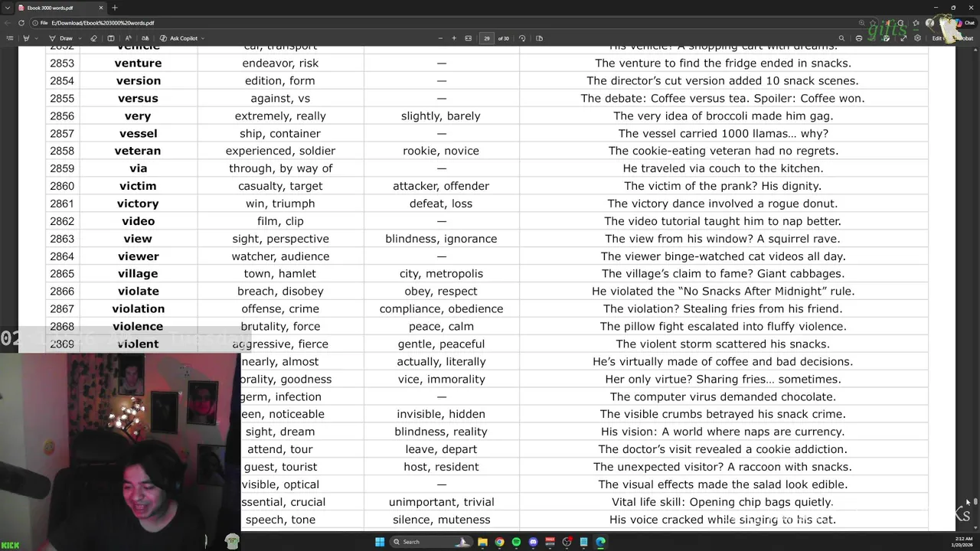The image size is (980, 551).
Task: View the File site information icon
Action: [40, 23]
